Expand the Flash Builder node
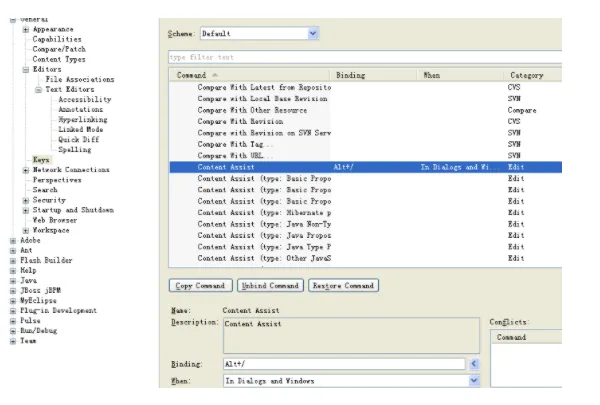 (x=13, y=261)
